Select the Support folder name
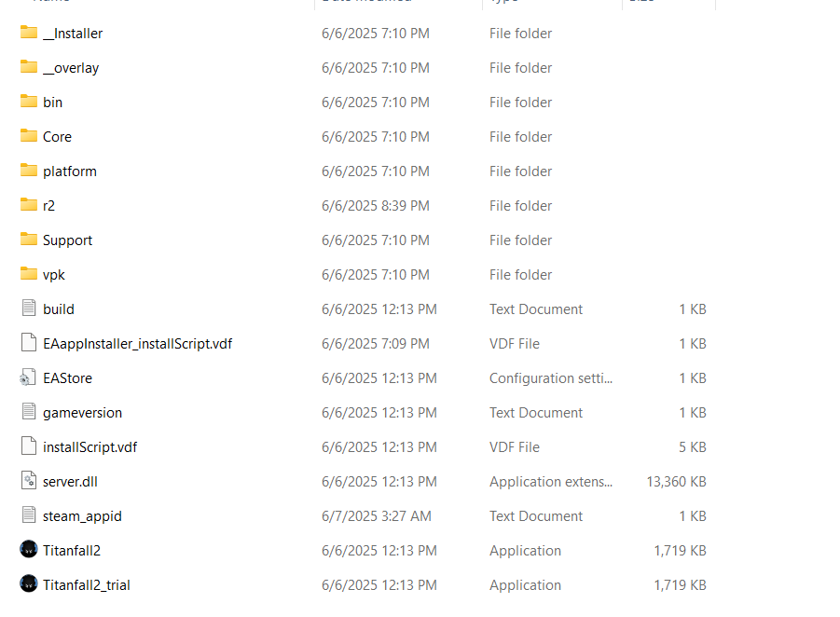 point(67,241)
